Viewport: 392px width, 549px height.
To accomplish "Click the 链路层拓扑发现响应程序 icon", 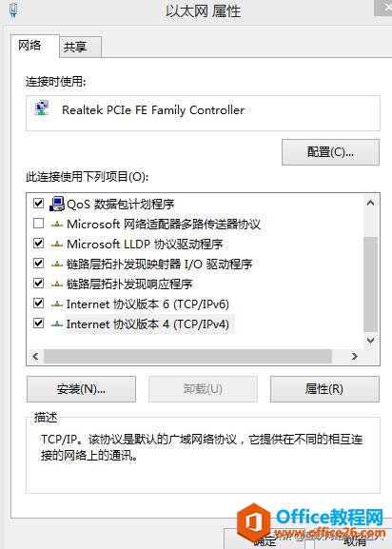I will pos(57,284).
